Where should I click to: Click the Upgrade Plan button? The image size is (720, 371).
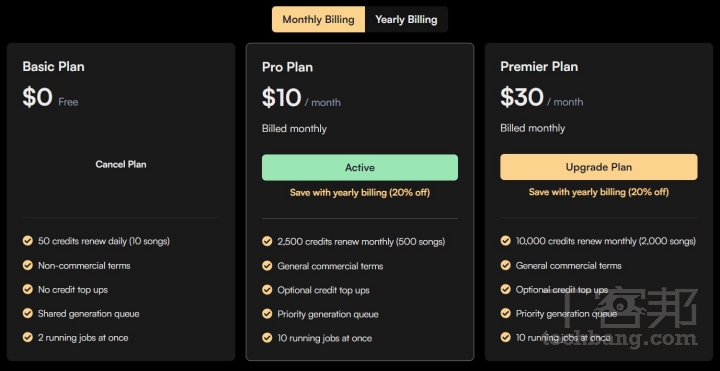coord(599,167)
